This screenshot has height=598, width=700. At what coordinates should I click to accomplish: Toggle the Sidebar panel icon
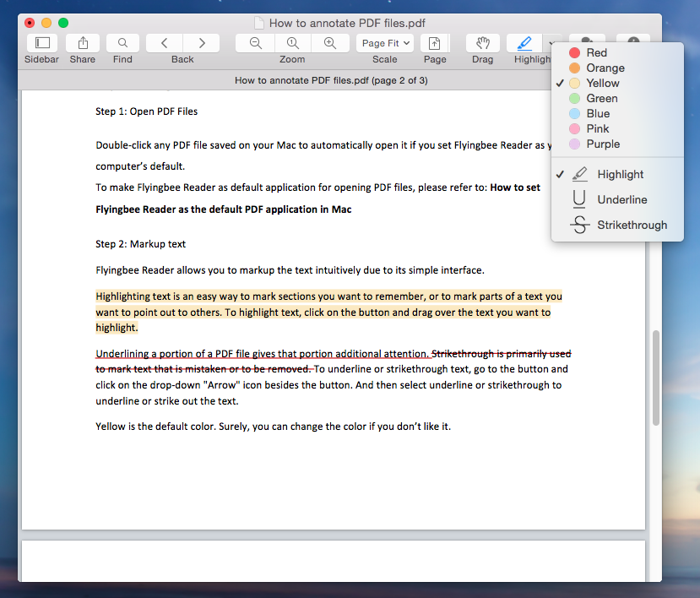42,43
